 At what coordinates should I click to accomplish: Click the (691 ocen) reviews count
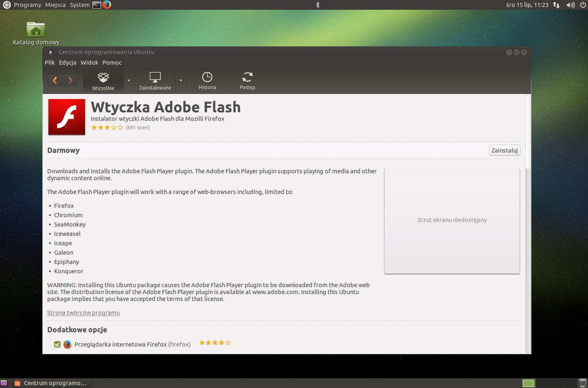[x=138, y=128]
